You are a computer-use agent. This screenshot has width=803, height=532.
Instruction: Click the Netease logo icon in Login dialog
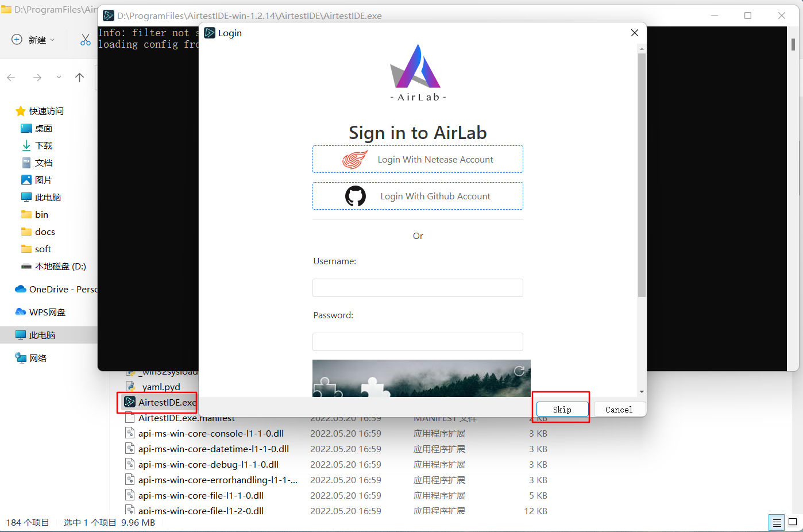(x=355, y=159)
